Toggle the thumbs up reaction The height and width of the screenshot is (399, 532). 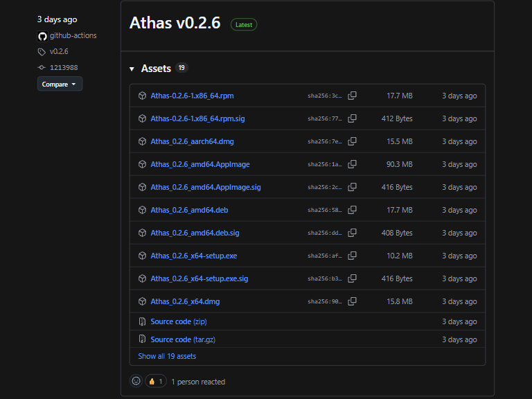point(155,381)
